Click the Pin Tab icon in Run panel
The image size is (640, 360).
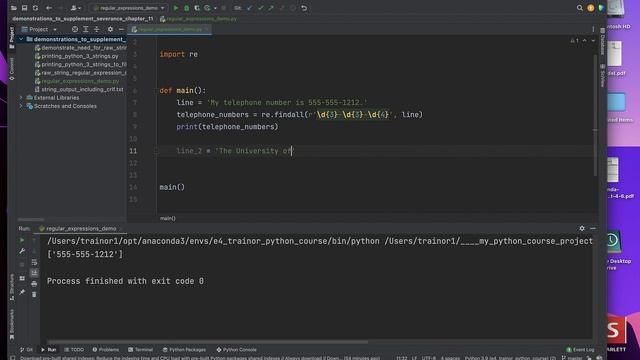tap(22, 292)
